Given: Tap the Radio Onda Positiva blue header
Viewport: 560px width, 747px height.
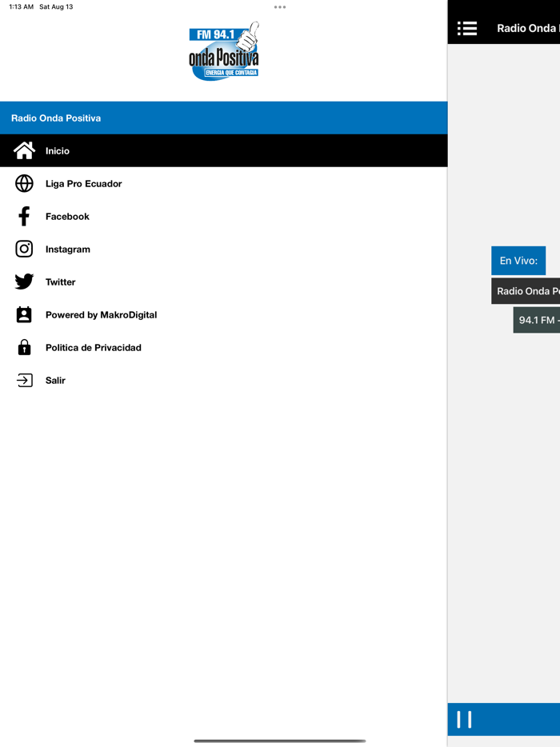Looking at the screenshot, I should (223, 118).
